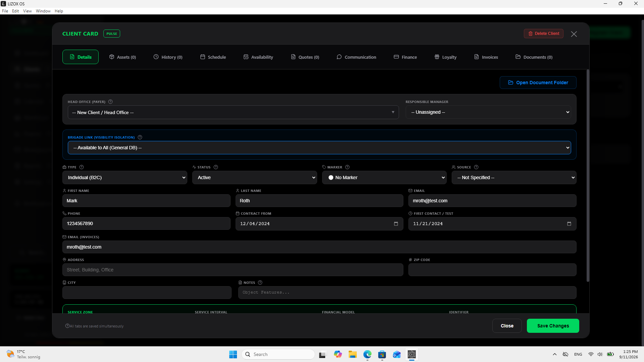Close Client Card with X icon
Screen dimensions: 644x362
[x=574, y=34]
